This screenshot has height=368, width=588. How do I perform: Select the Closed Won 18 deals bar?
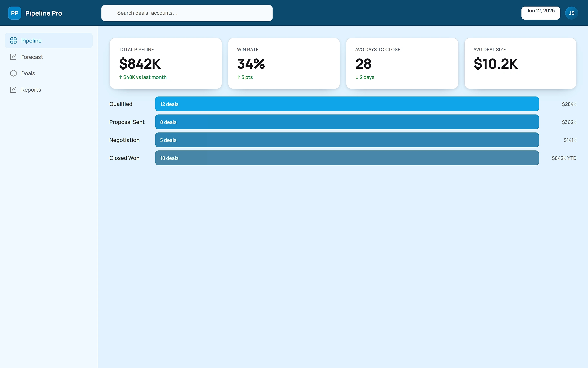click(347, 158)
